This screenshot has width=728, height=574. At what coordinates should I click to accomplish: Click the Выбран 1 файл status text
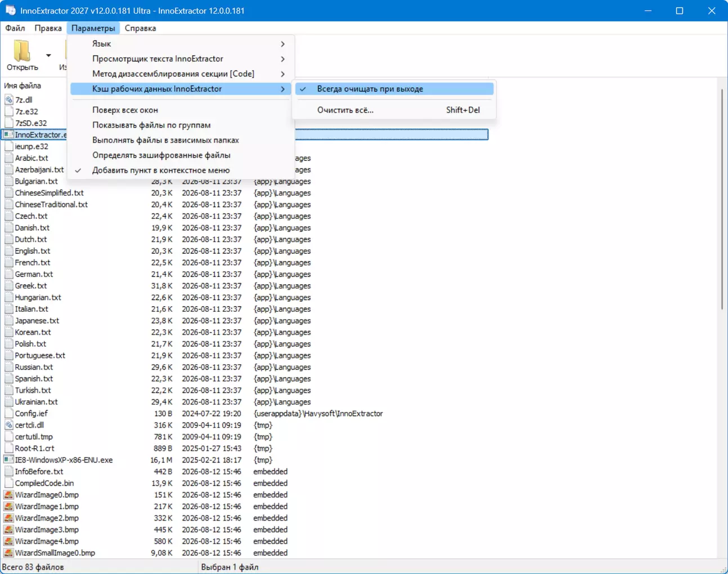pyautogui.click(x=230, y=567)
